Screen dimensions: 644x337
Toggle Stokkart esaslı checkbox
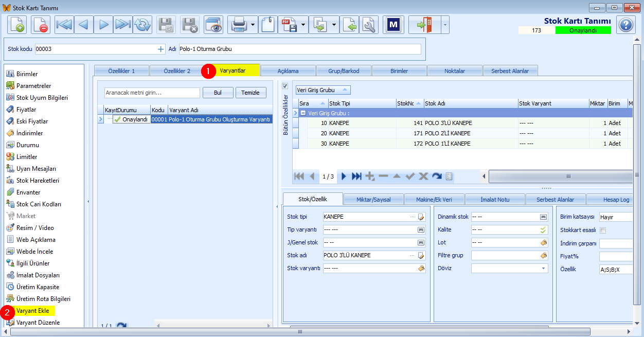603,230
